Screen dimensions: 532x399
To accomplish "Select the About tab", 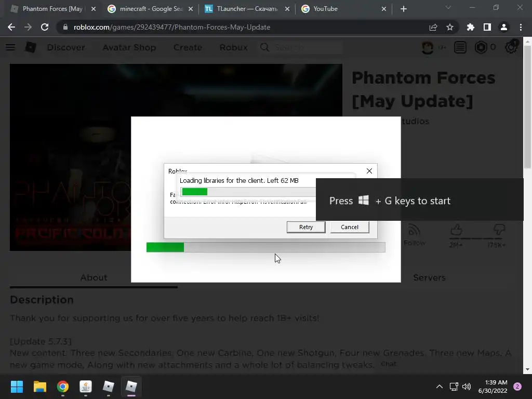I will pos(94,277).
